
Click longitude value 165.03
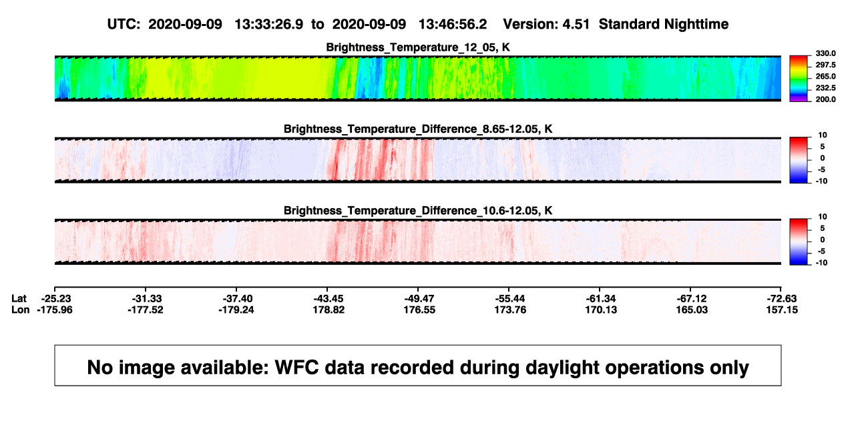(x=690, y=310)
